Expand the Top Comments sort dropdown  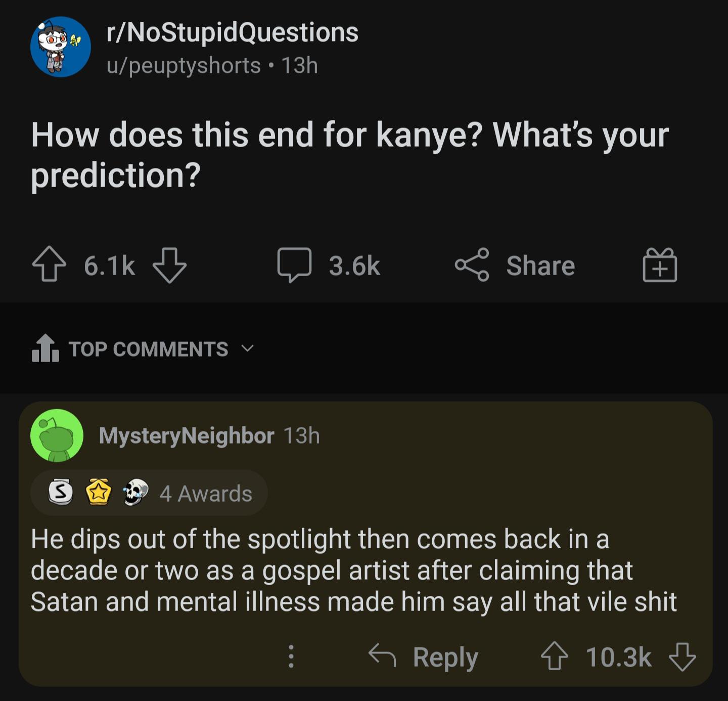point(247,348)
